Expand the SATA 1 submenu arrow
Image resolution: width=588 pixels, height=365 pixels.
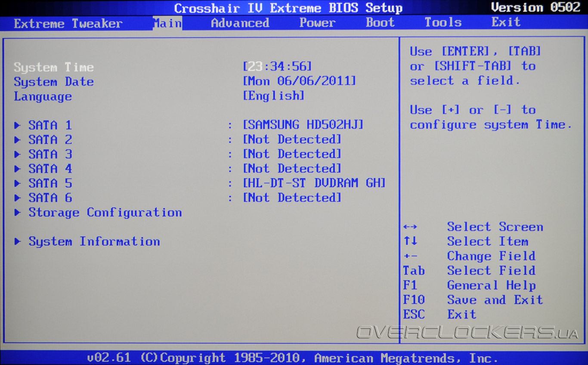click(x=17, y=126)
